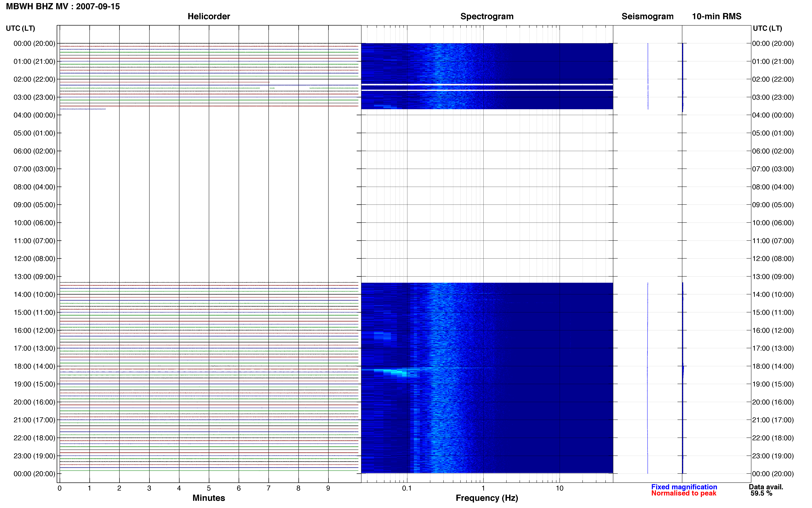The height and width of the screenshot is (508, 812).
Task: Click 10:00 (06:00) on the RMS-side time axis
Action: click(773, 223)
